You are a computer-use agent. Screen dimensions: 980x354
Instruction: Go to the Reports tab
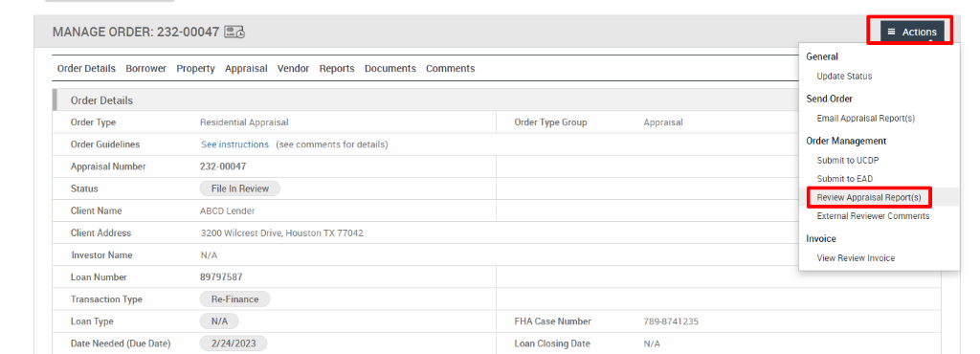click(x=337, y=69)
